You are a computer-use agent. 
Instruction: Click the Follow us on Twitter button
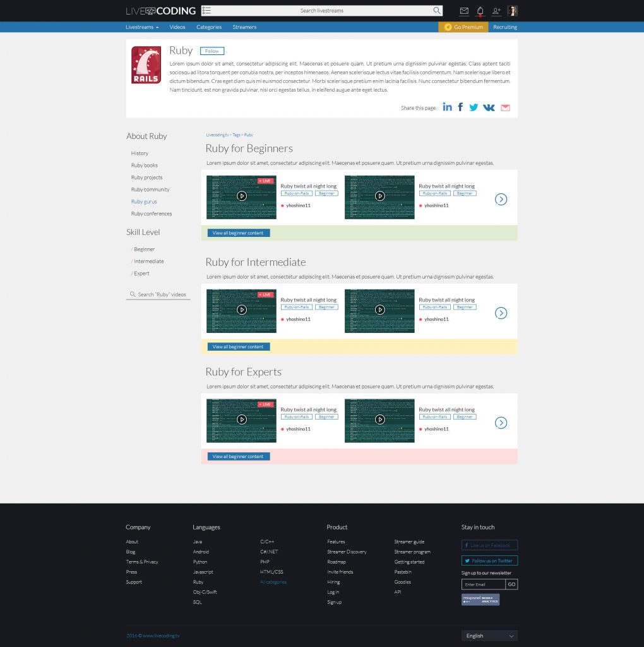point(489,560)
